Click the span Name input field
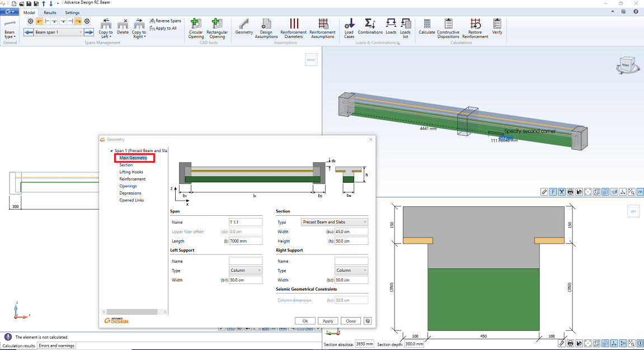Screen dimensions: 644x350 246,222
